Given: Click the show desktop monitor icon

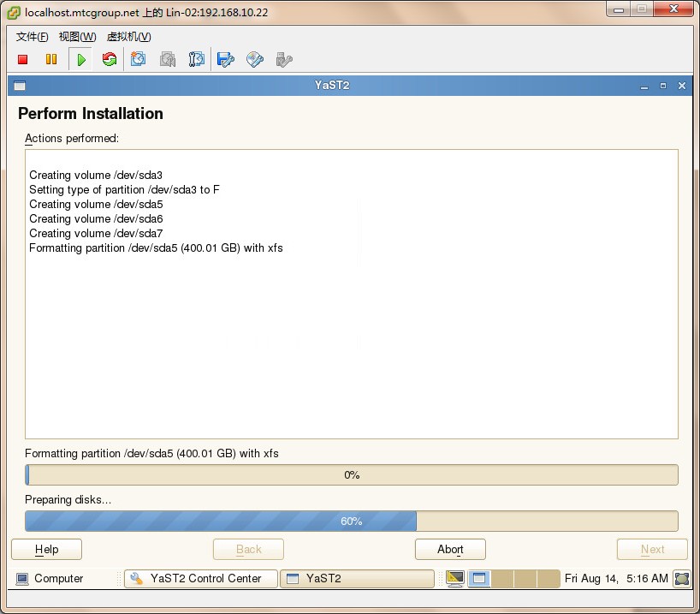Looking at the screenshot, I should tap(455, 579).
